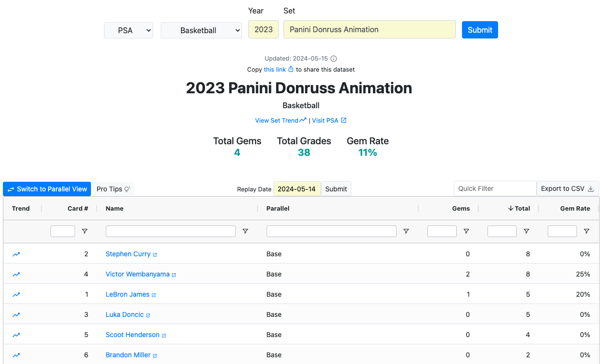Click the Set input with Panini Donruss Animation
The width and height of the screenshot is (603, 364).
(x=370, y=29)
